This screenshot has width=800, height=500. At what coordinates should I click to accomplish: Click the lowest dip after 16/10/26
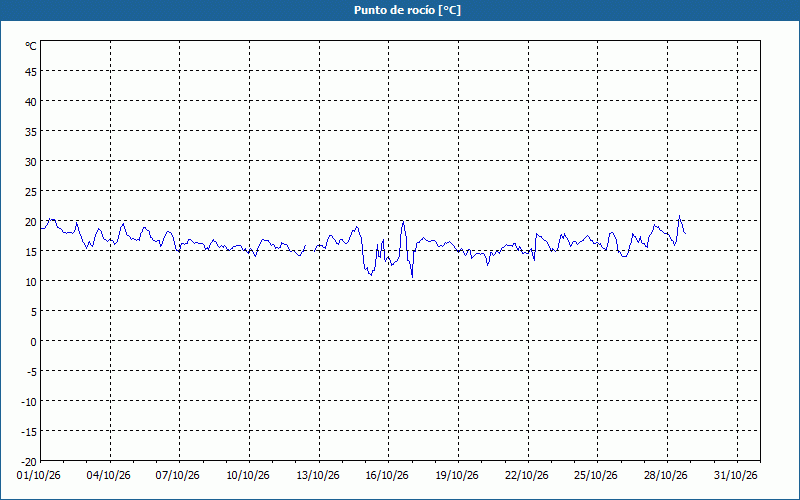click(412, 277)
